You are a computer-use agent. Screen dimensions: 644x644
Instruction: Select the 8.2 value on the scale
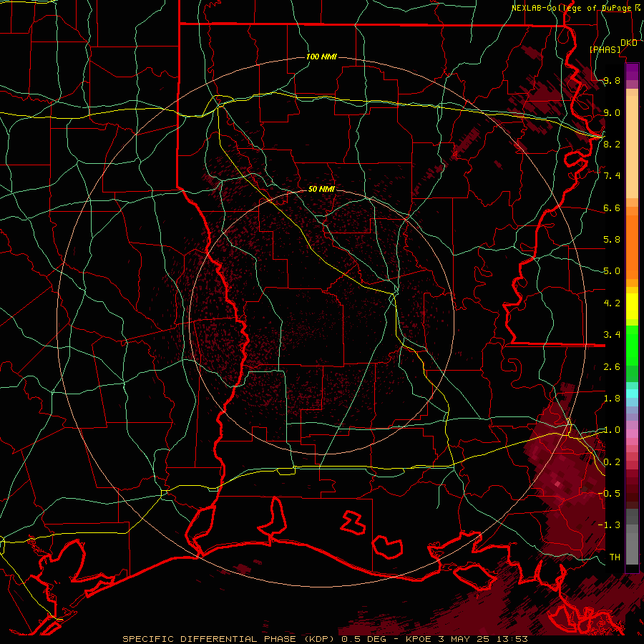612,144
